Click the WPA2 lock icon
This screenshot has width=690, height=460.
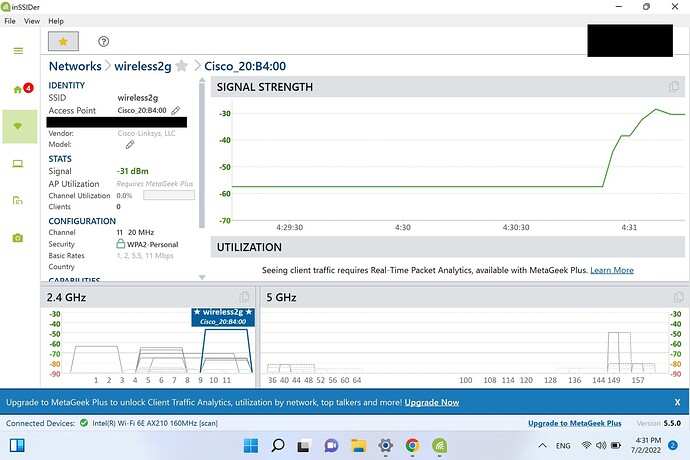tap(121, 243)
